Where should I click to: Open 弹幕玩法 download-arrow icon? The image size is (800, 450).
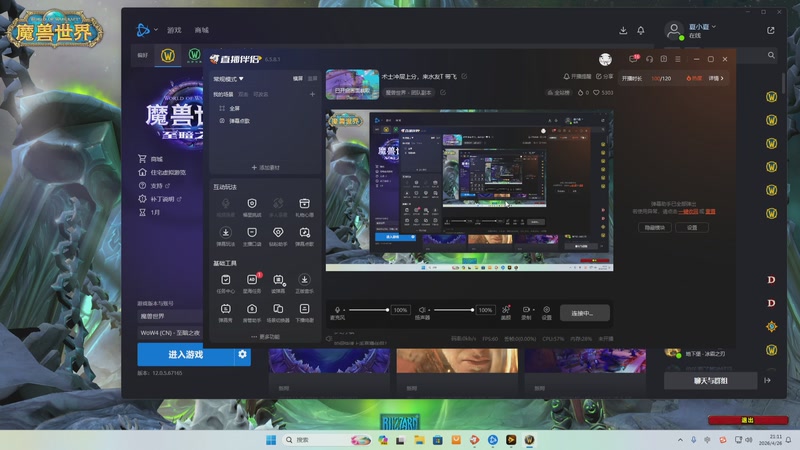(x=226, y=233)
